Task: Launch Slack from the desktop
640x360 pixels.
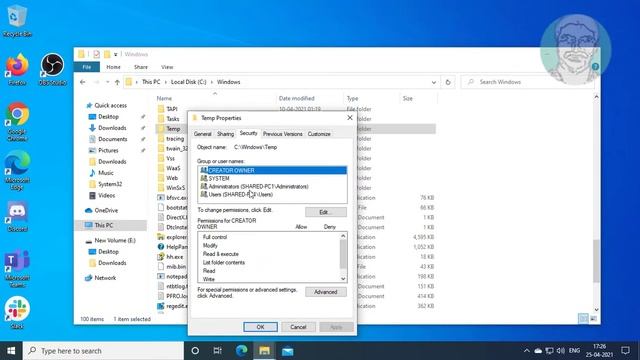Action: pos(17,313)
